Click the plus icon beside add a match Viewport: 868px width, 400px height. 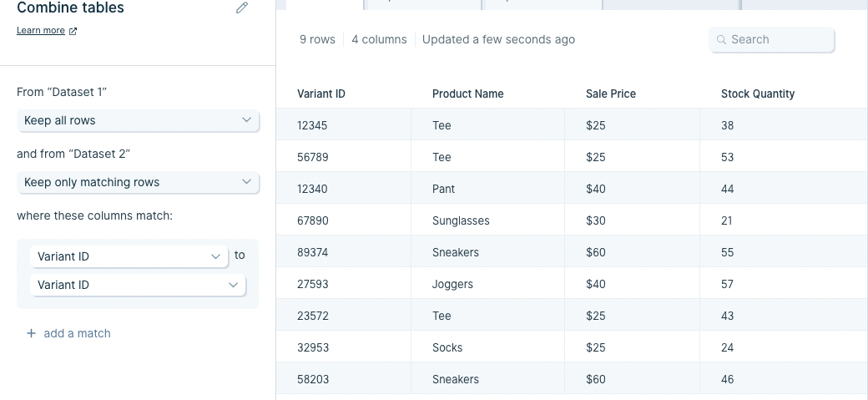(32, 333)
